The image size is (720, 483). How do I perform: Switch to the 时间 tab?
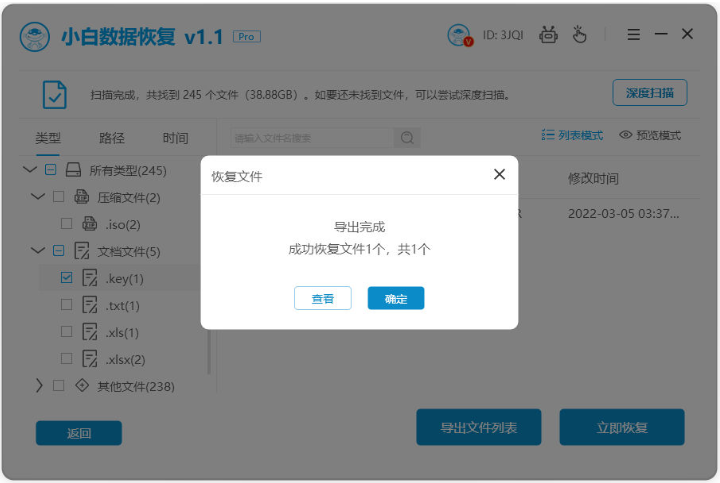pos(175,138)
